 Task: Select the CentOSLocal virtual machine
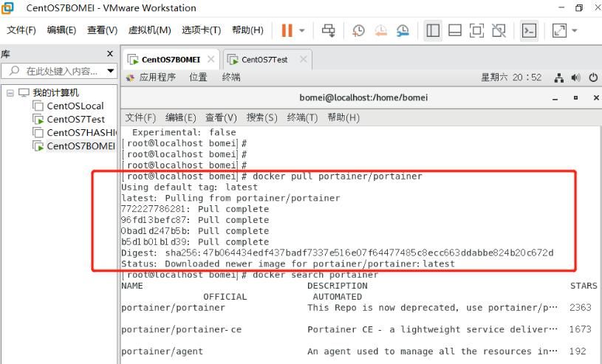click(x=75, y=106)
